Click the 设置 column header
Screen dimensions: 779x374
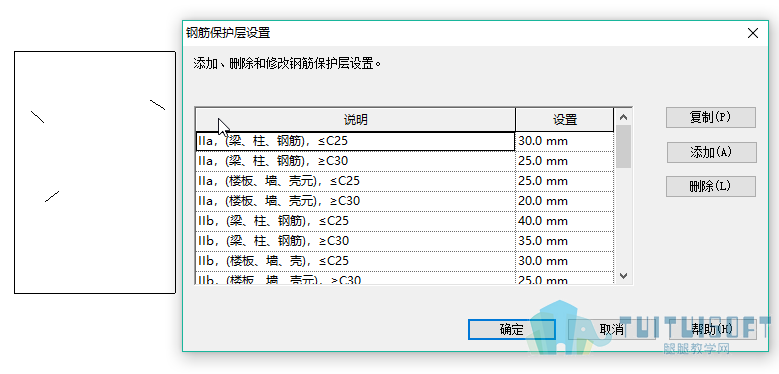[x=565, y=120]
